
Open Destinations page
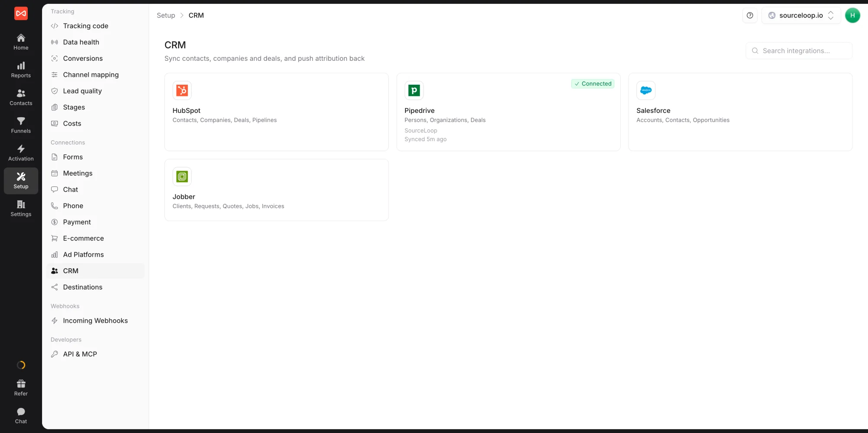[x=95, y=288]
